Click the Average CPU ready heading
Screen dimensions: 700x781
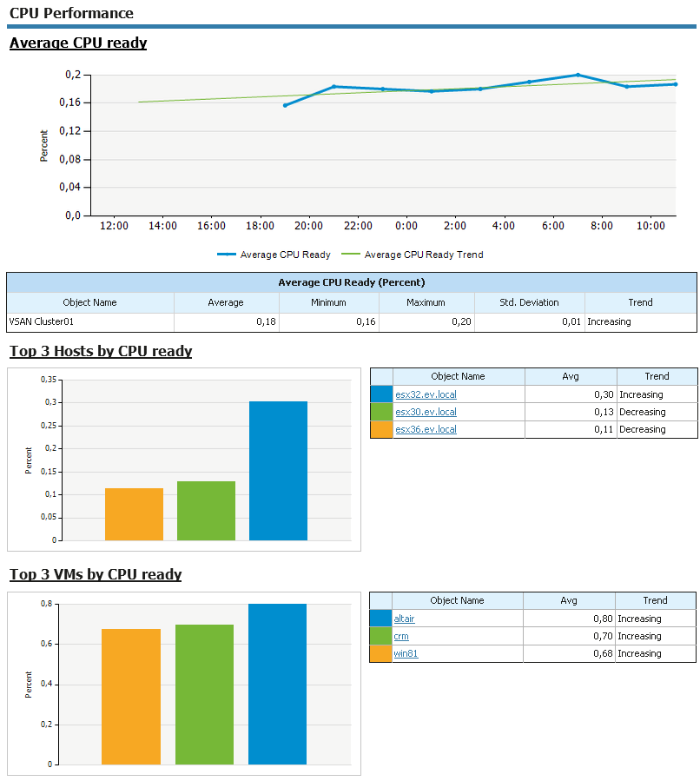[x=78, y=43]
